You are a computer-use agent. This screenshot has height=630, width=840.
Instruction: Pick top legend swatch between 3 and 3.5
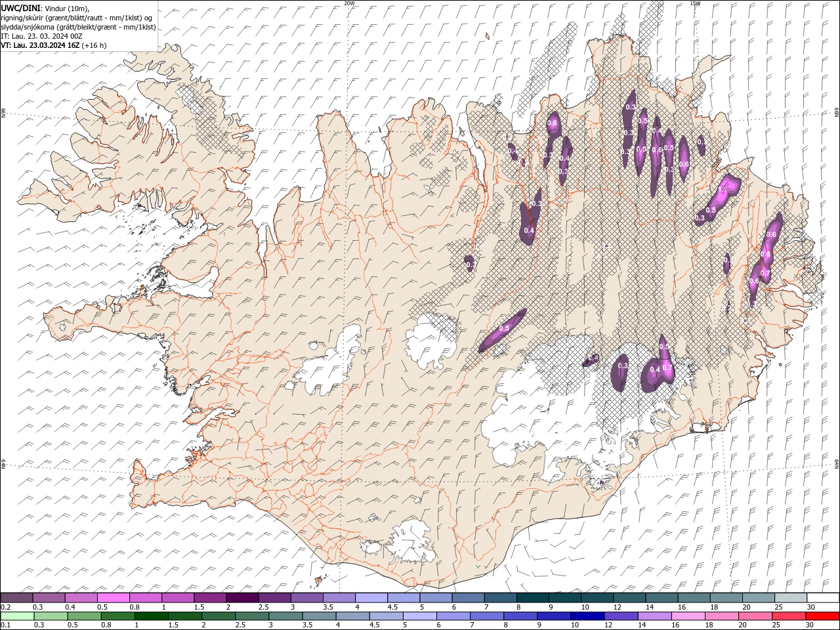[x=306, y=598]
